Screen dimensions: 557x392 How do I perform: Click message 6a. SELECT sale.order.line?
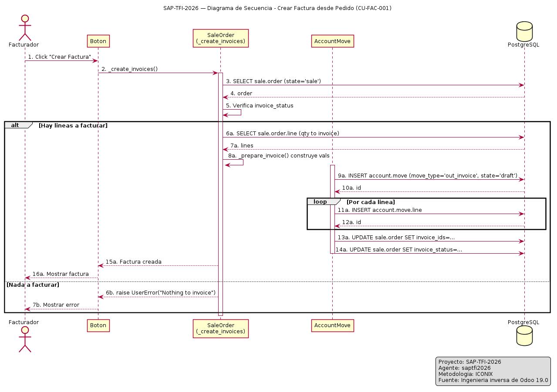point(283,133)
